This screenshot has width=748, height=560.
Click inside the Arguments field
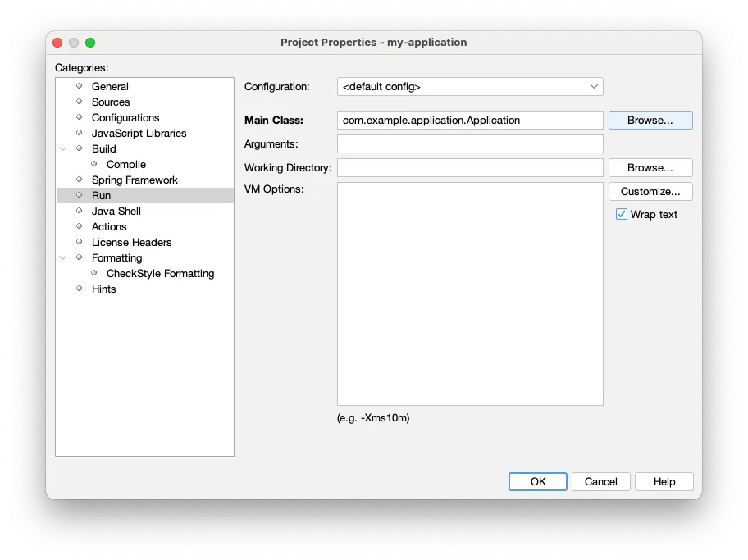(x=469, y=143)
